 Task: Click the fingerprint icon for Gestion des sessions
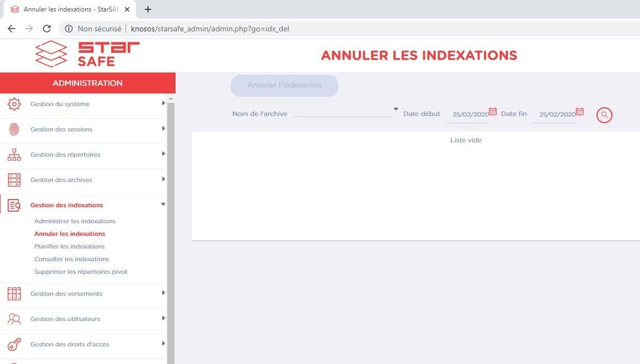click(x=14, y=129)
